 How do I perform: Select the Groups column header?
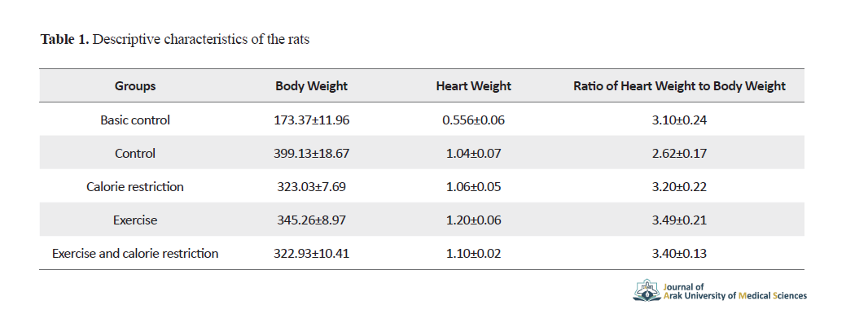pos(135,86)
